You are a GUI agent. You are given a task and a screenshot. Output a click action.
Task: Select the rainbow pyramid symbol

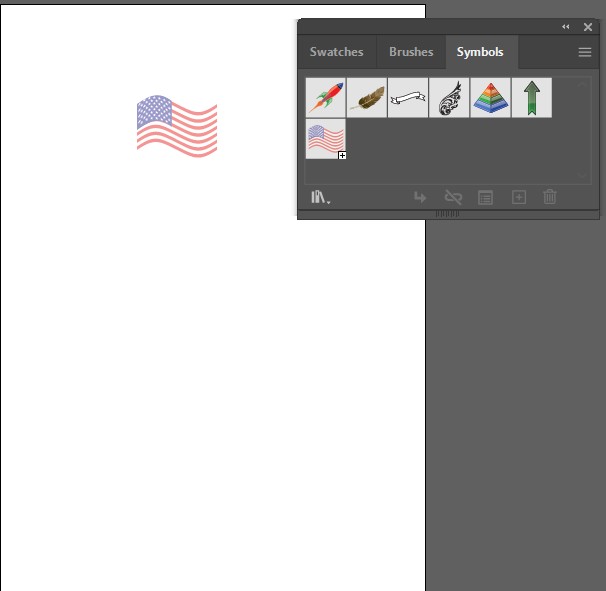(x=490, y=98)
